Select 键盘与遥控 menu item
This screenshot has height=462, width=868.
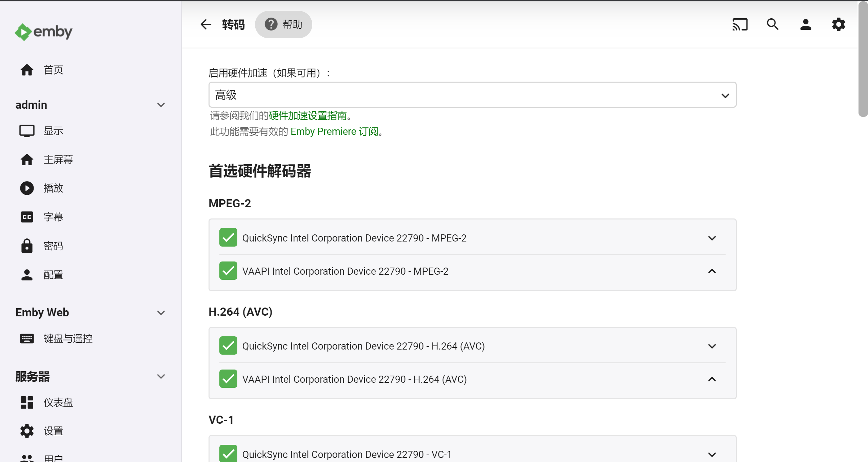pyautogui.click(x=68, y=338)
